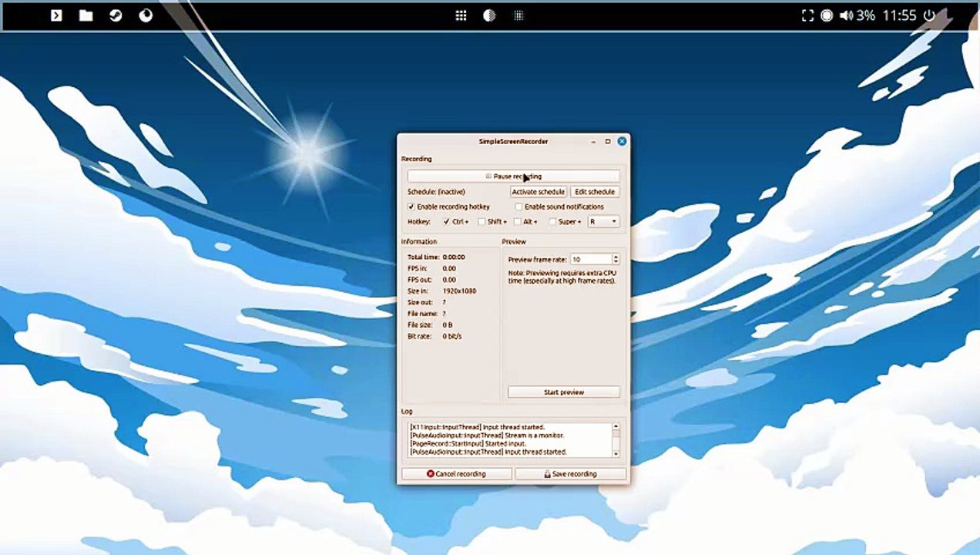Open the power menu icon
980x555 pixels.
[929, 15]
